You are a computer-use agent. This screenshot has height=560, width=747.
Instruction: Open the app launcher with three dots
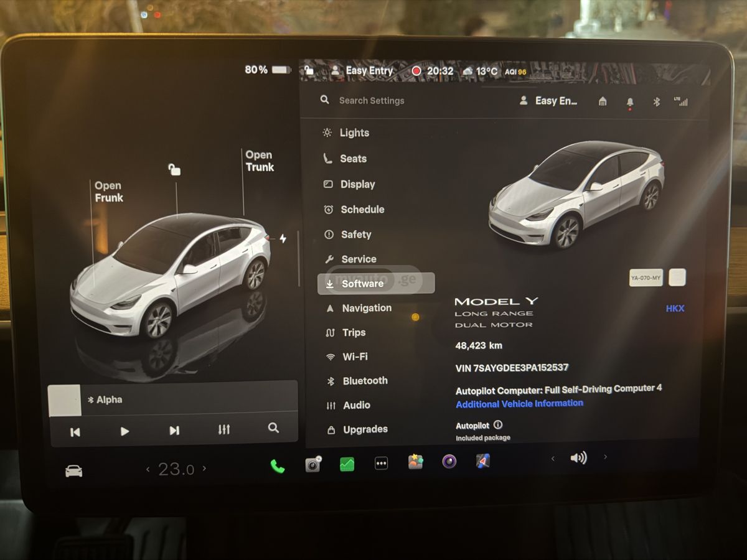(381, 462)
